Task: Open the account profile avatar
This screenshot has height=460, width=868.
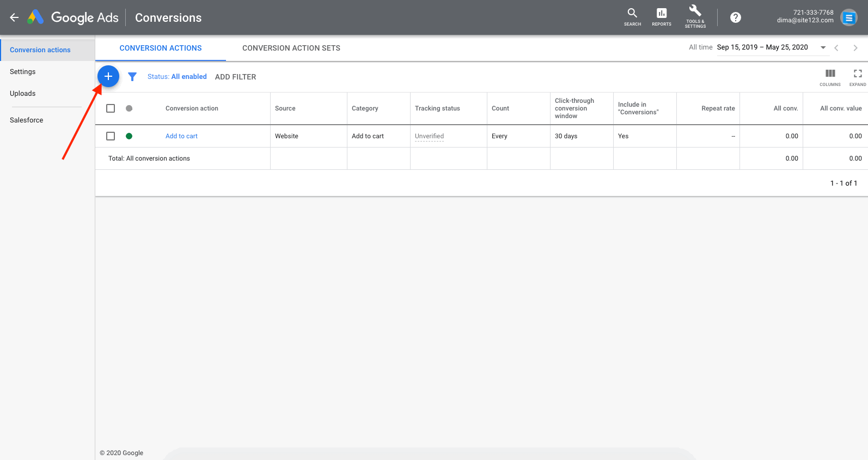Action: point(849,17)
